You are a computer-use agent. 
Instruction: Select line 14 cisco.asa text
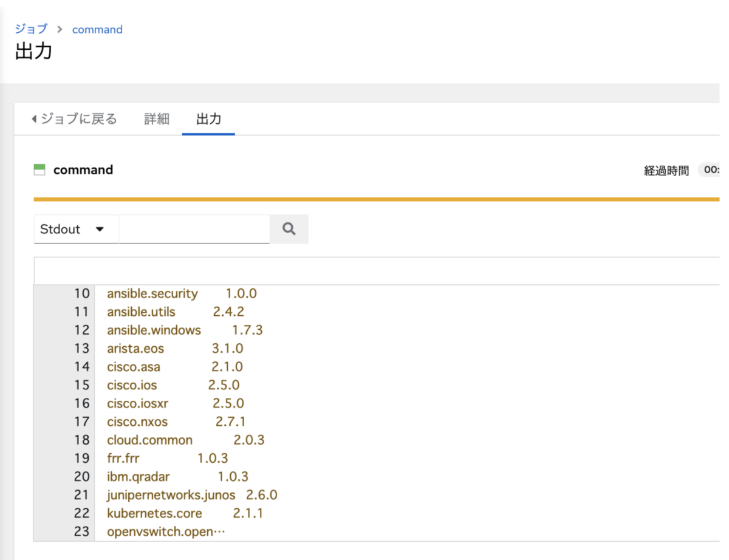click(134, 366)
